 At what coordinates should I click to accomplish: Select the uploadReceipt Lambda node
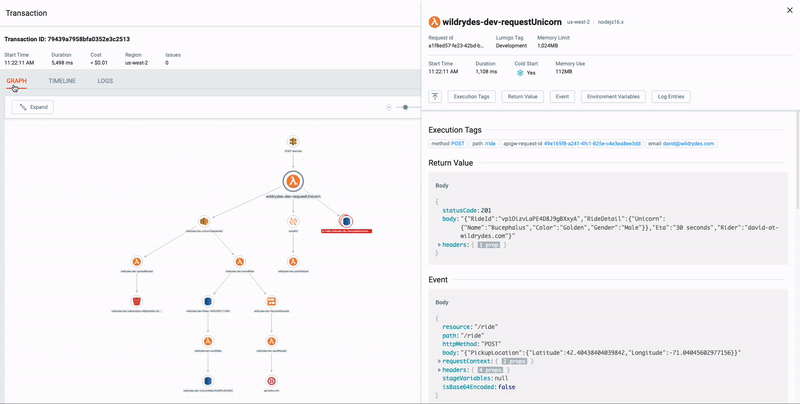point(137,262)
